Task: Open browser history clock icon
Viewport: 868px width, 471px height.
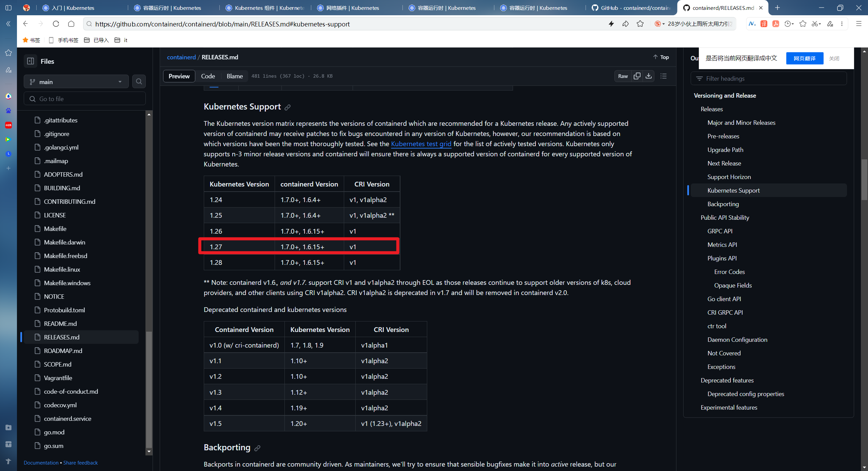Action: click(x=787, y=24)
